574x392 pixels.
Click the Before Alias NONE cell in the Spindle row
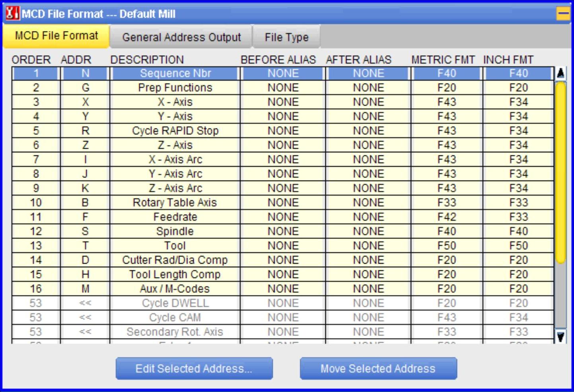tap(283, 231)
